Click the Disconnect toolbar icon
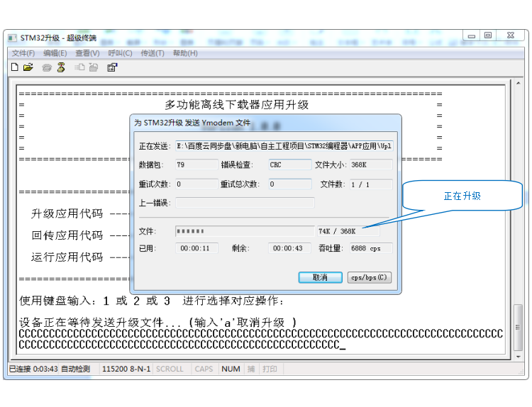 (x=61, y=67)
